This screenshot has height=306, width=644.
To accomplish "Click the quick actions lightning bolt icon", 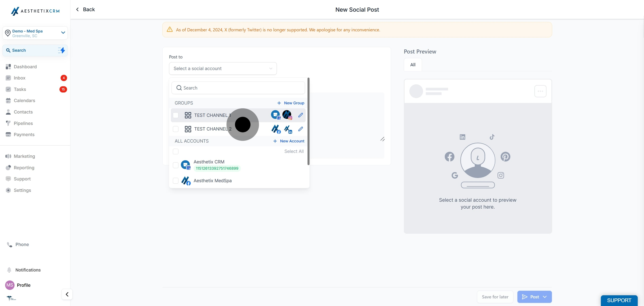I will (61, 50).
